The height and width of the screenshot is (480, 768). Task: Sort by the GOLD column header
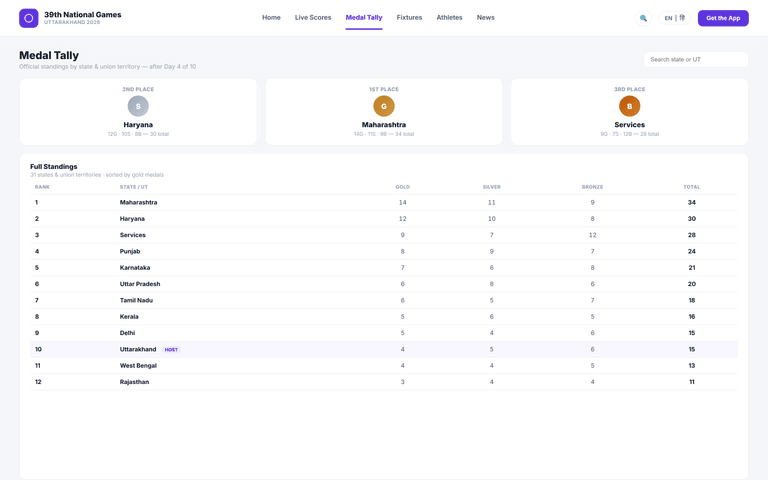(x=403, y=187)
